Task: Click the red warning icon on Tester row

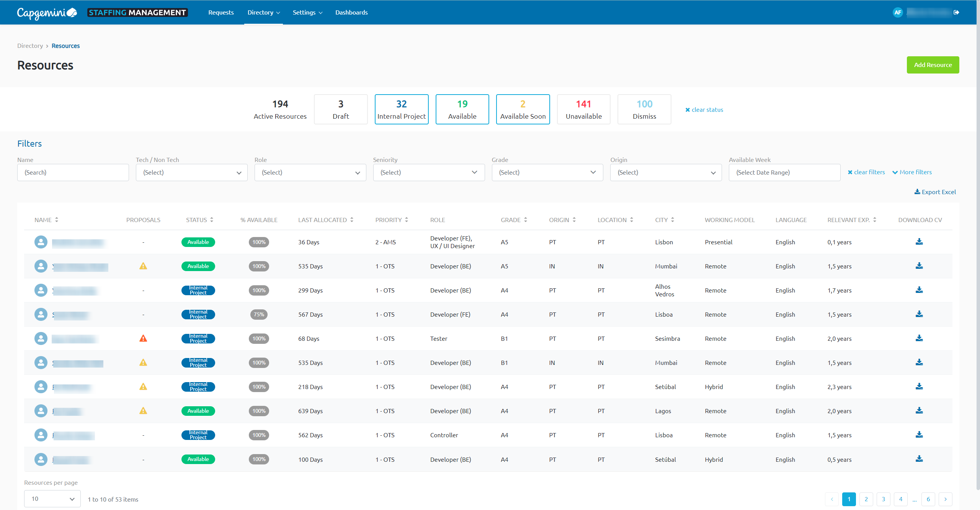Action: coord(143,338)
